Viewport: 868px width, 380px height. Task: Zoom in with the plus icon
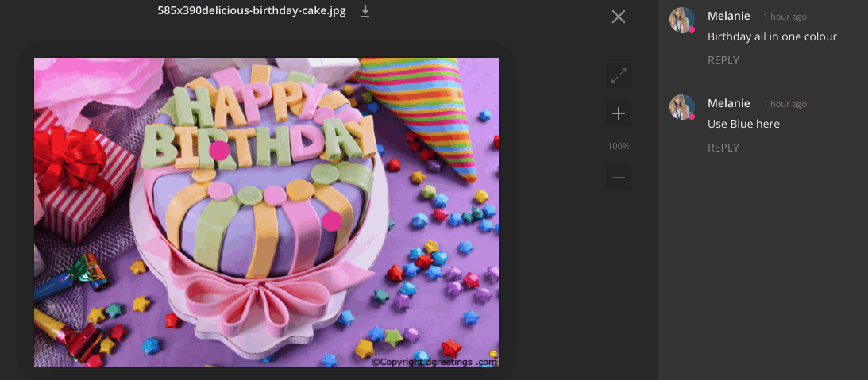[x=619, y=114]
